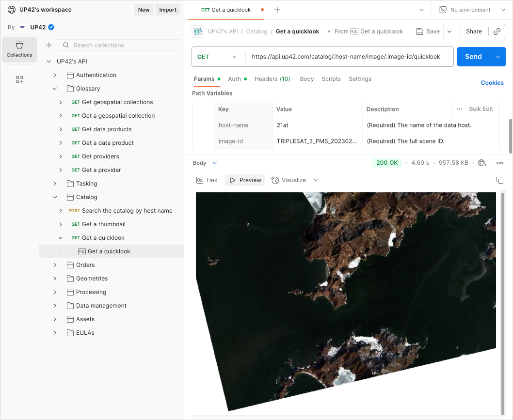Image resolution: width=513 pixels, height=420 pixels.
Task: Click the host-name value cell 21at
Action: tap(317, 125)
